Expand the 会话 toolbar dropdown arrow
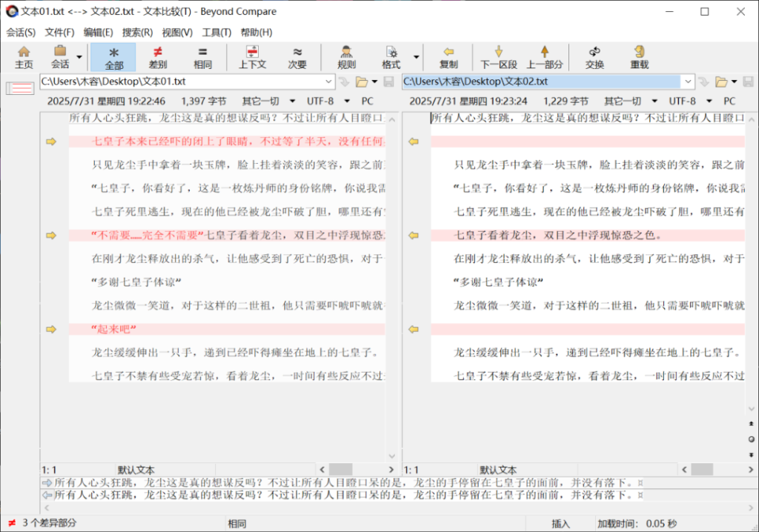This screenshot has height=532, width=759. [x=79, y=57]
